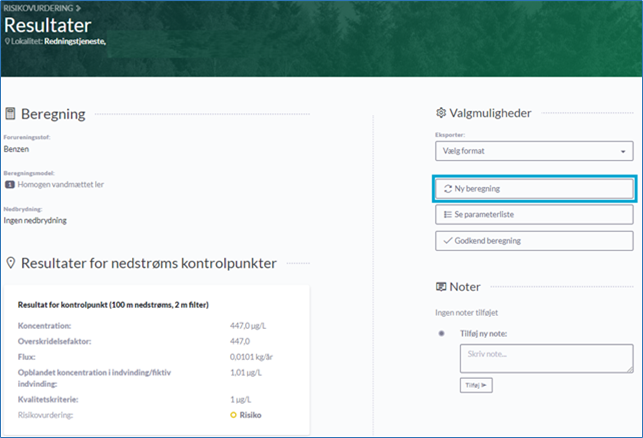This screenshot has height=438, width=643.
Task: Click the gear icon beside Valgmuligheder
Action: point(441,113)
